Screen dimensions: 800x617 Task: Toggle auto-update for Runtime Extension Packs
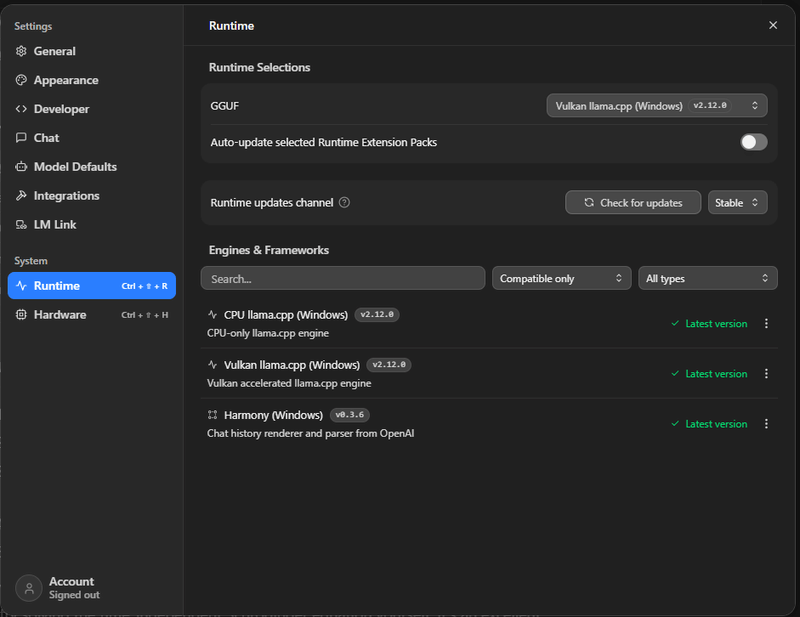pyautogui.click(x=752, y=142)
